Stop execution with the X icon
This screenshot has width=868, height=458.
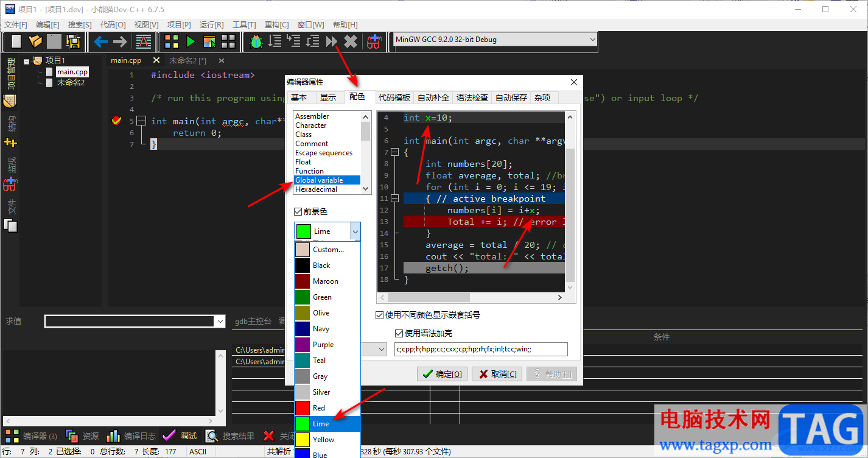351,41
